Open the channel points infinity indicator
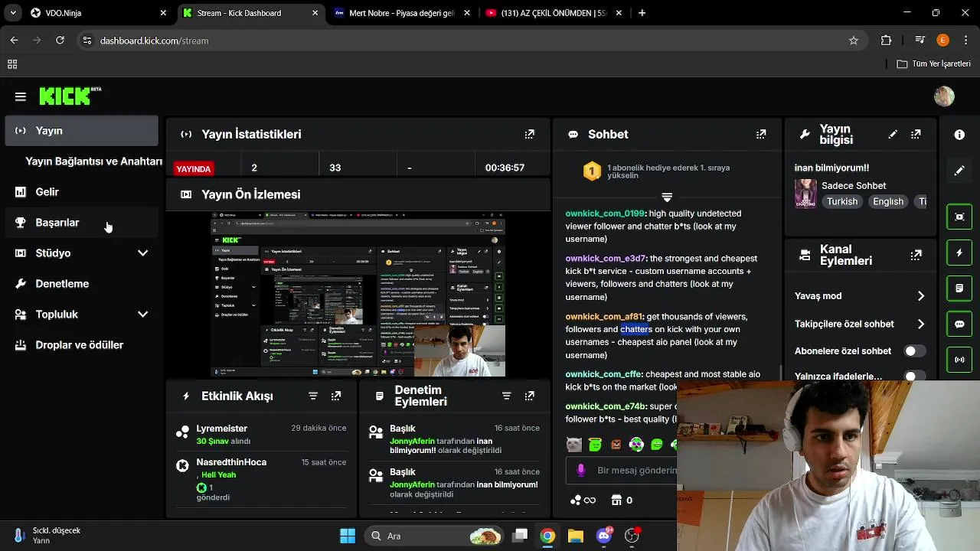This screenshot has height=551, width=980. pos(583,500)
